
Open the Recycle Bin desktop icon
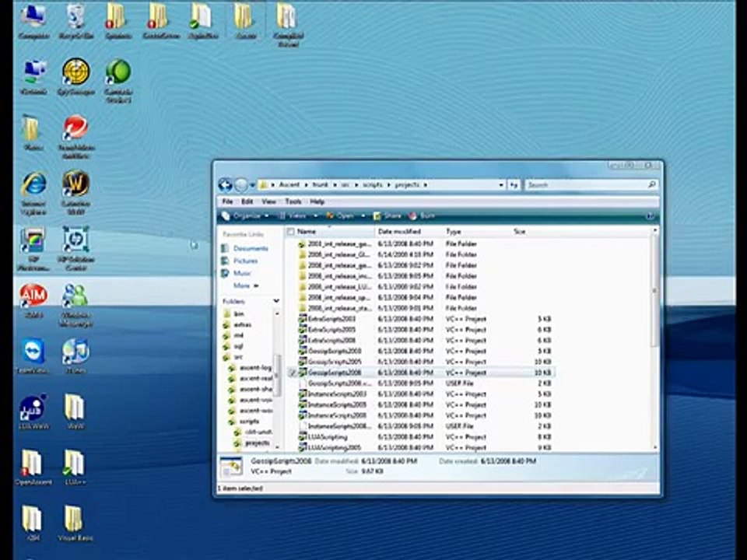[x=75, y=22]
